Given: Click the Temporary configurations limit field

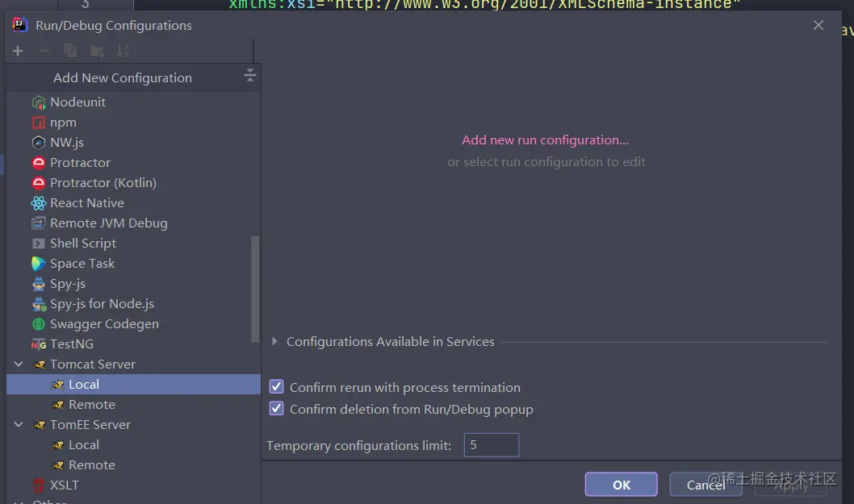Looking at the screenshot, I should click(x=492, y=445).
